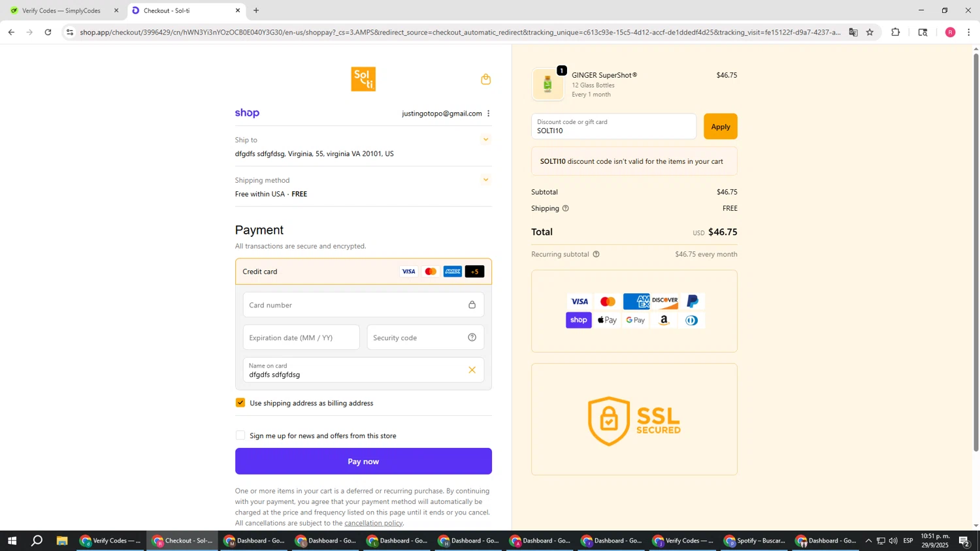Screen dimensions: 980x551
Task: Uncheck use shipping address as billing
Action: click(x=240, y=403)
